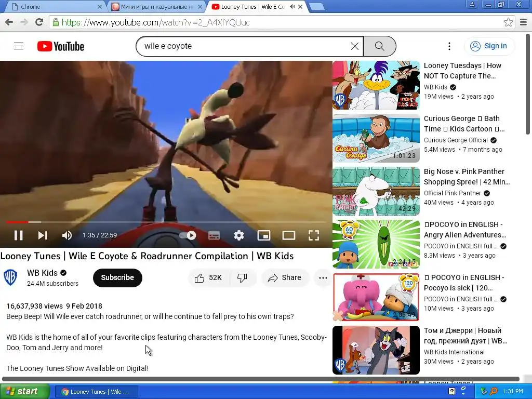Open Chrome main menu
The width and height of the screenshot is (532, 399).
coord(524,22)
